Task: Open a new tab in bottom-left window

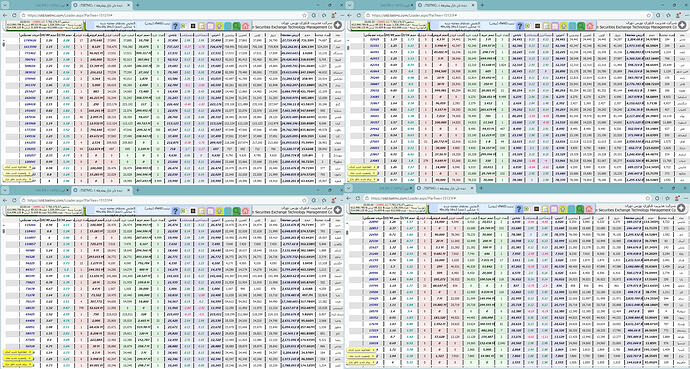Action: coord(137,190)
